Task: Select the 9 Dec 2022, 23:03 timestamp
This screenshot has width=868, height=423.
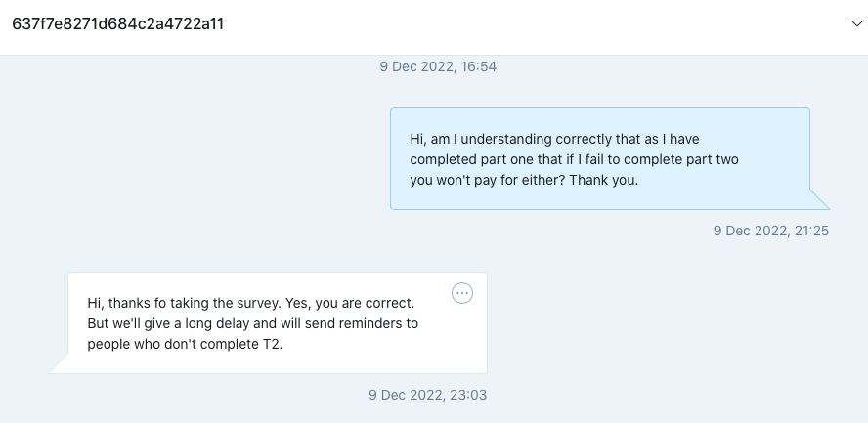Action: 427,395
